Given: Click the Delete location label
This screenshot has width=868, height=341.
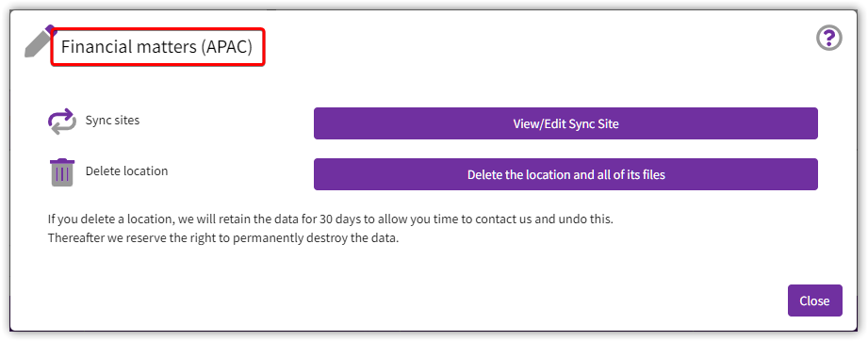Looking at the screenshot, I should point(126,171).
